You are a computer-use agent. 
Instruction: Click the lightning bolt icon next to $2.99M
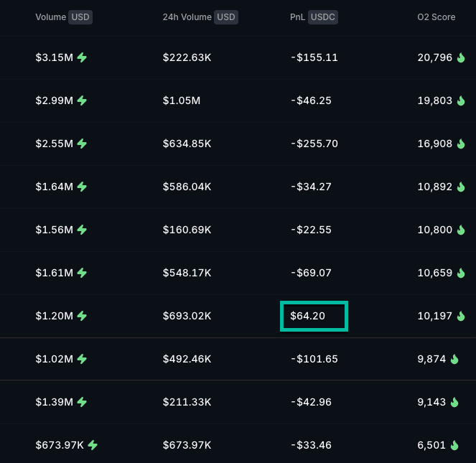(82, 100)
